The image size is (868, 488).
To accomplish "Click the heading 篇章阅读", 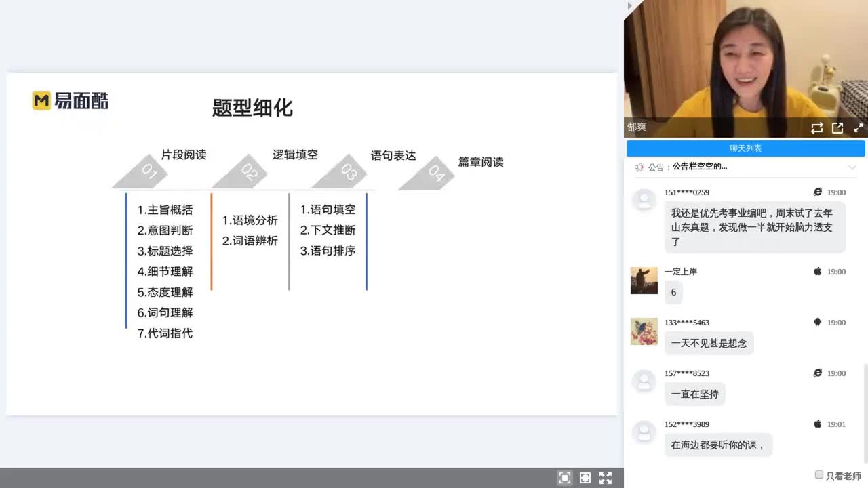I will coord(481,162).
